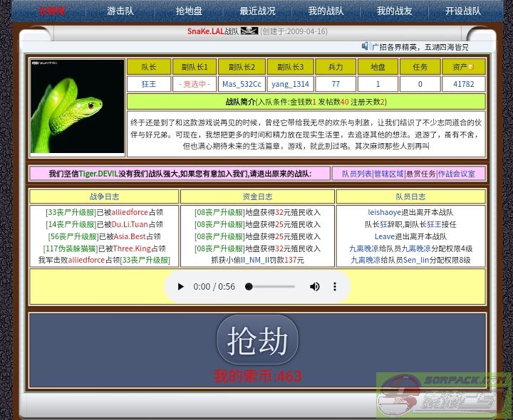513x420 pixels.
Task: Click the pirate flag icon beside team name
Action: click(249, 31)
